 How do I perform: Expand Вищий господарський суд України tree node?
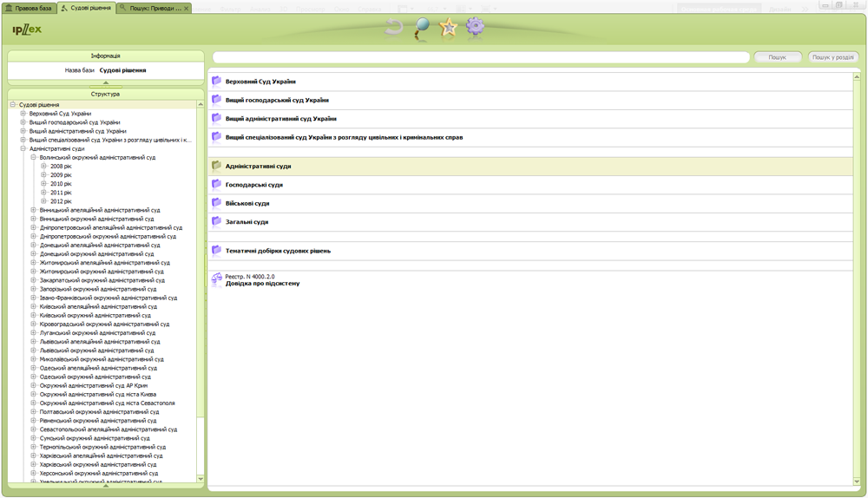[x=23, y=121]
